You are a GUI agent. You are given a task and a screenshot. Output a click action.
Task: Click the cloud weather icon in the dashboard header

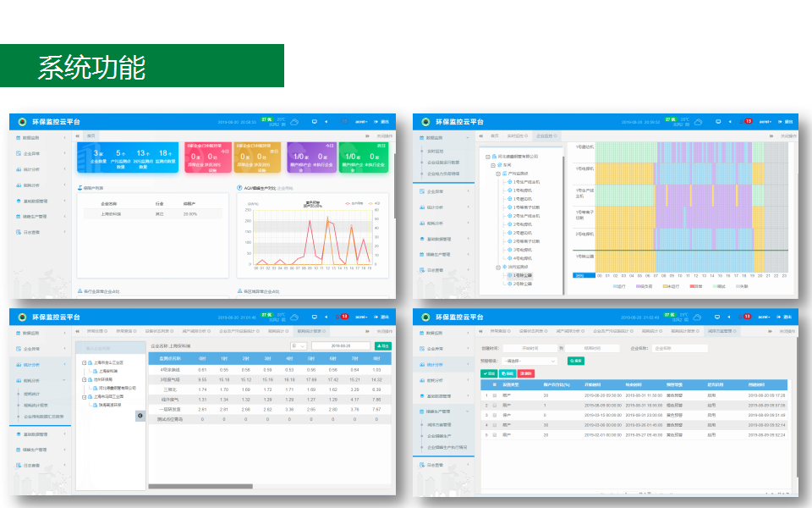[294, 122]
